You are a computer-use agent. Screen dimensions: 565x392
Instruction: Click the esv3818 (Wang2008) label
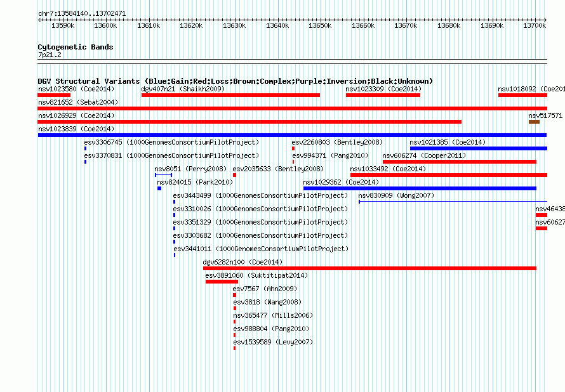(267, 302)
